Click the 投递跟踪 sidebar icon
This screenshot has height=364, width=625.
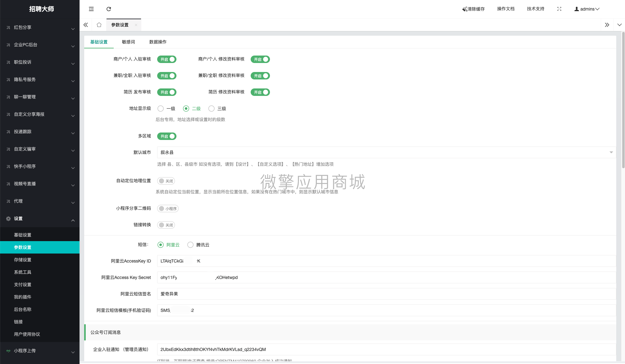point(8,132)
